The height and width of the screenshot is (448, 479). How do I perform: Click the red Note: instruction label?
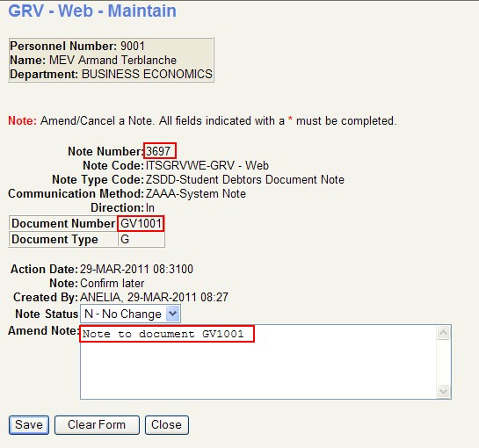click(x=22, y=121)
